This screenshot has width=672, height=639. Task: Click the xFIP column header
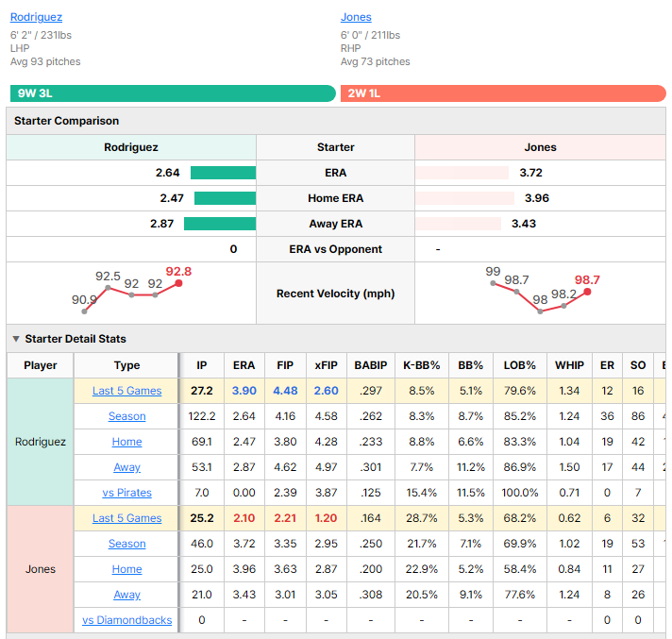coord(327,365)
